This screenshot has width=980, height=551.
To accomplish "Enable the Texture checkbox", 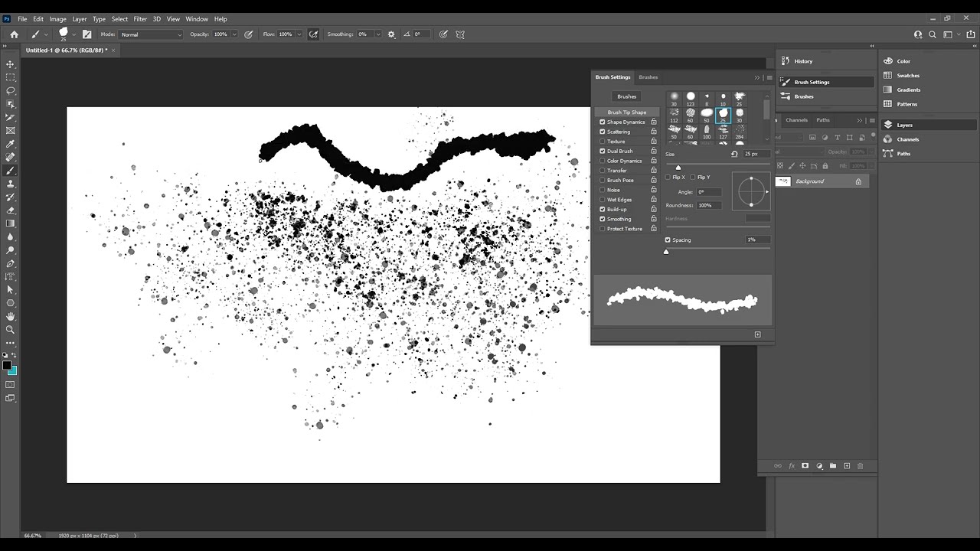I will point(603,142).
